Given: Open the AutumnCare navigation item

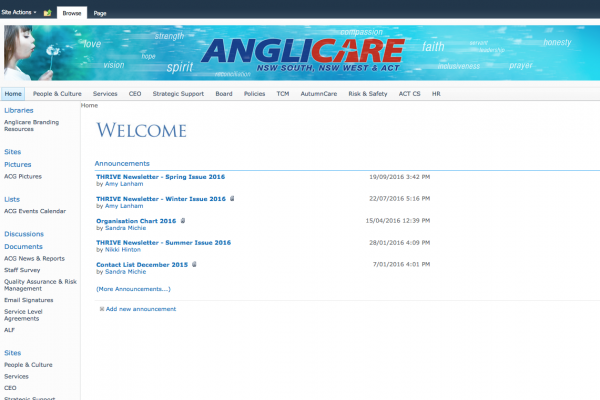Looking at the screenshot, I should coord(319,94).
